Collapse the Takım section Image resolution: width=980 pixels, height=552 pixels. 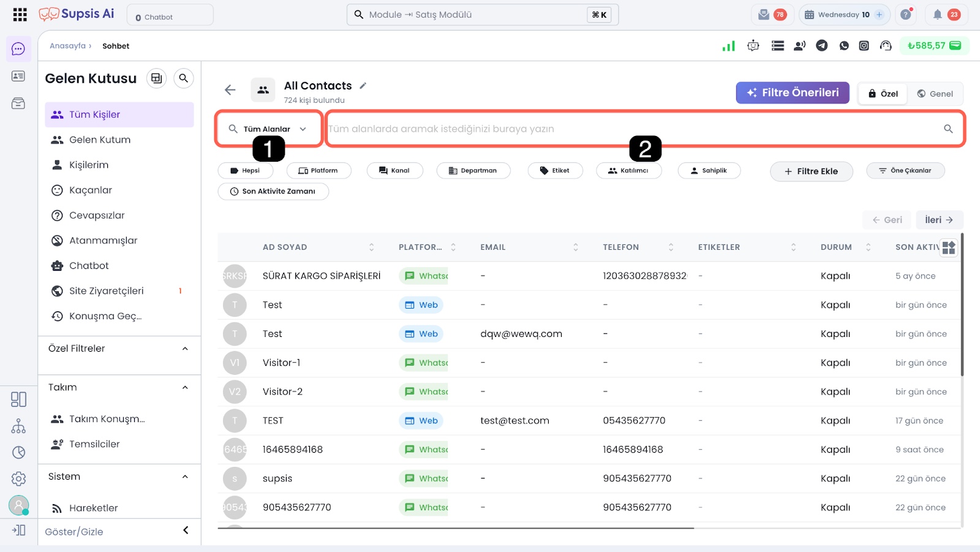(x=185, y=387)
